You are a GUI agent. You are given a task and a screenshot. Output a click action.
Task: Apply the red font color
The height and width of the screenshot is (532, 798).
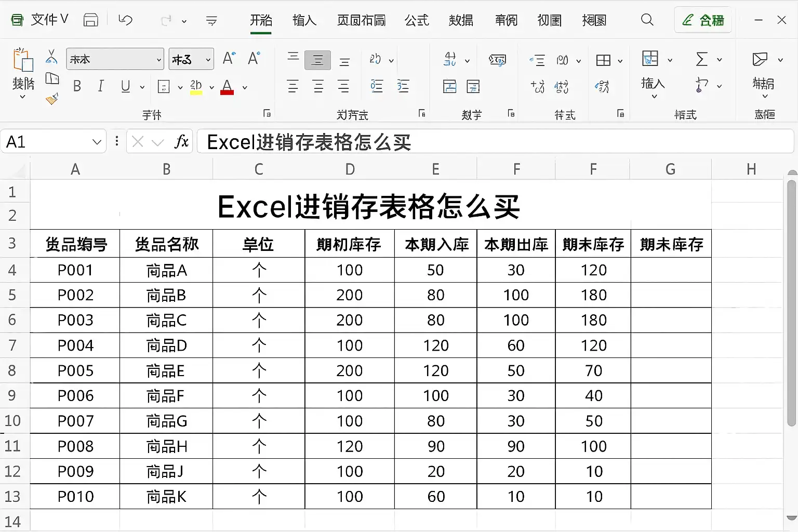(x=227, y=87)
